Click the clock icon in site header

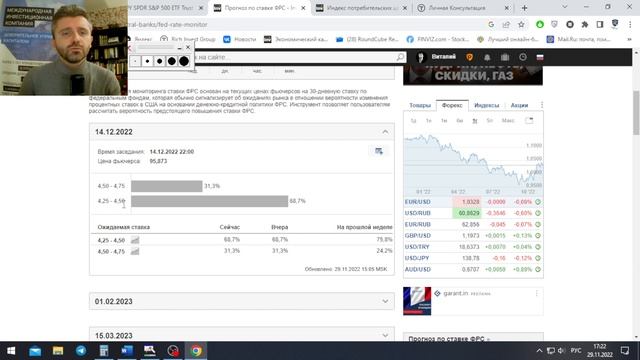[x=523, y=57]
